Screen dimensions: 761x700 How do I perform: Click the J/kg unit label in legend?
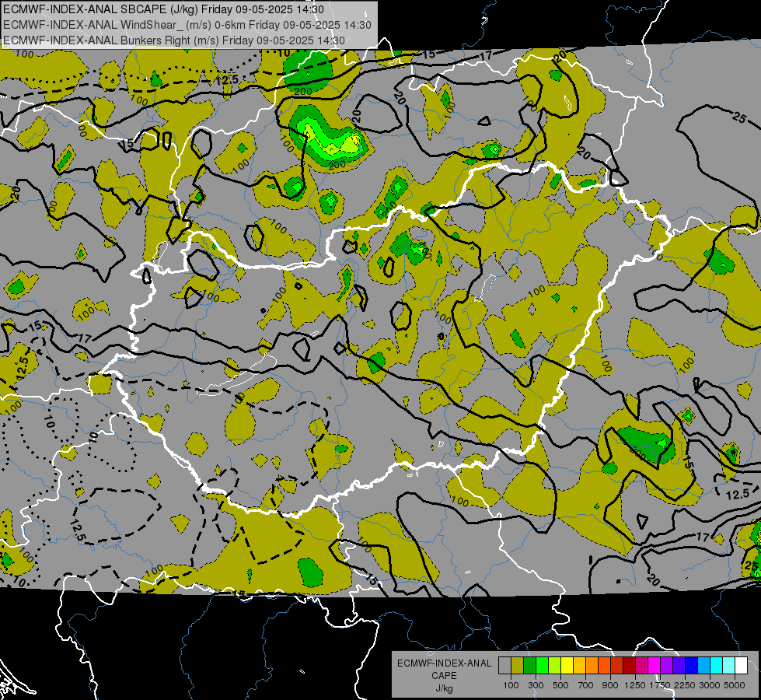(444, 688)
